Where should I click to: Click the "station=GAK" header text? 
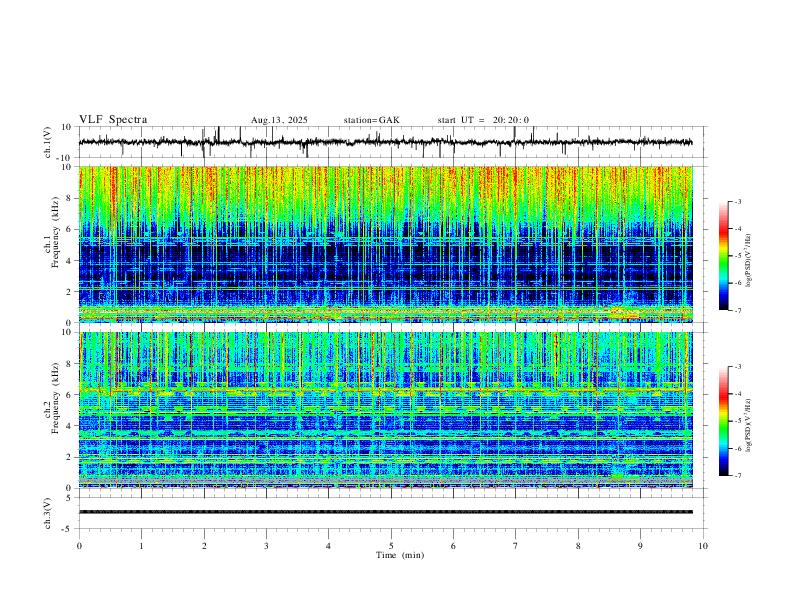(x=371, y=120)
